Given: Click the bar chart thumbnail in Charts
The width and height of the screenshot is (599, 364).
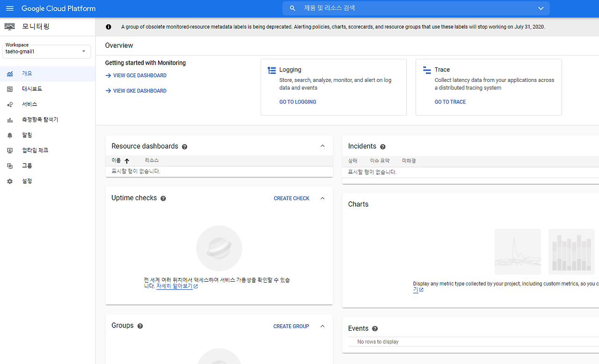Looking at the screenshot, I should (x=571, y=252).
